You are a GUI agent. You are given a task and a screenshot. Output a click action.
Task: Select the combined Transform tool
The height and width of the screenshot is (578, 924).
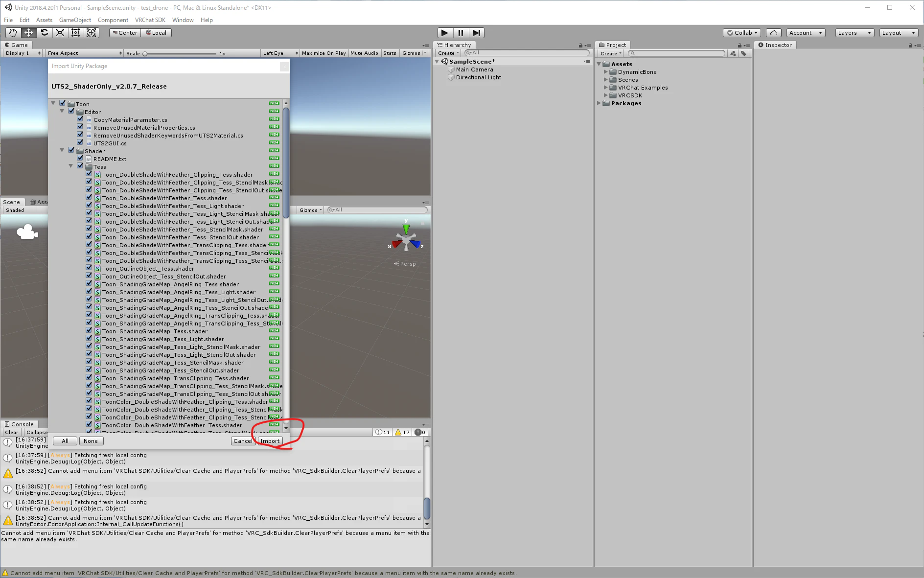(91, 33)
